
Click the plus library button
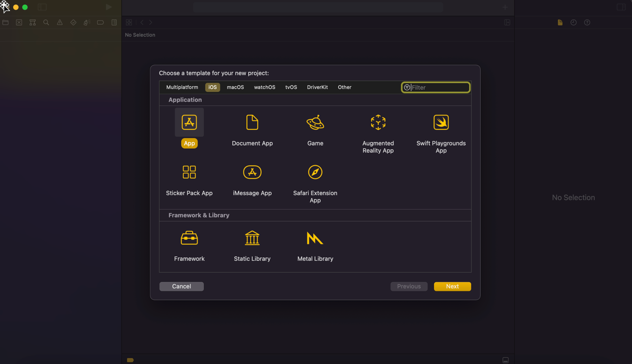(505, 7)
